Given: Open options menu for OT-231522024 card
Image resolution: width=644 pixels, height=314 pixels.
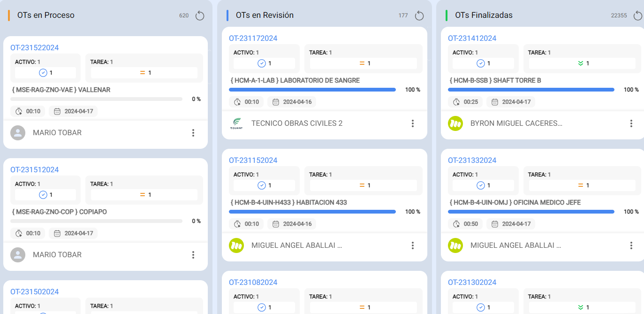Looking at the screenshot, I should coord(193,133).
